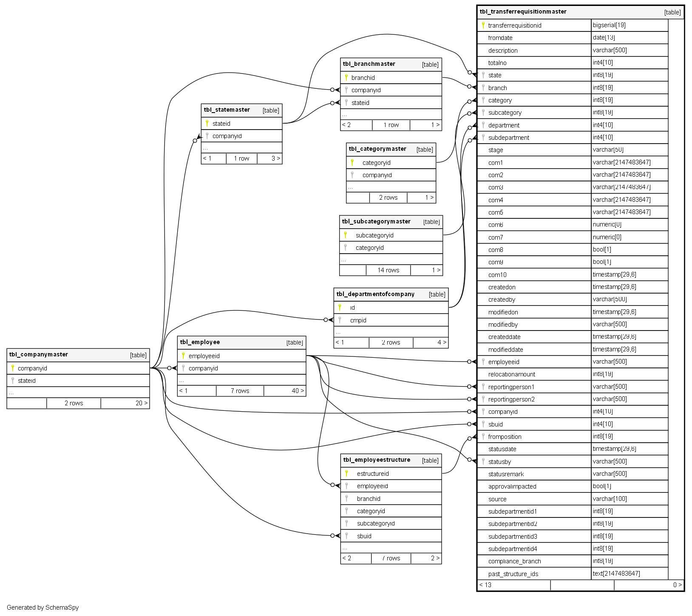Expand the ellipsis row in tbl_statemaster
The height and width of the screenshot is (616, 692).
point(206,148)
